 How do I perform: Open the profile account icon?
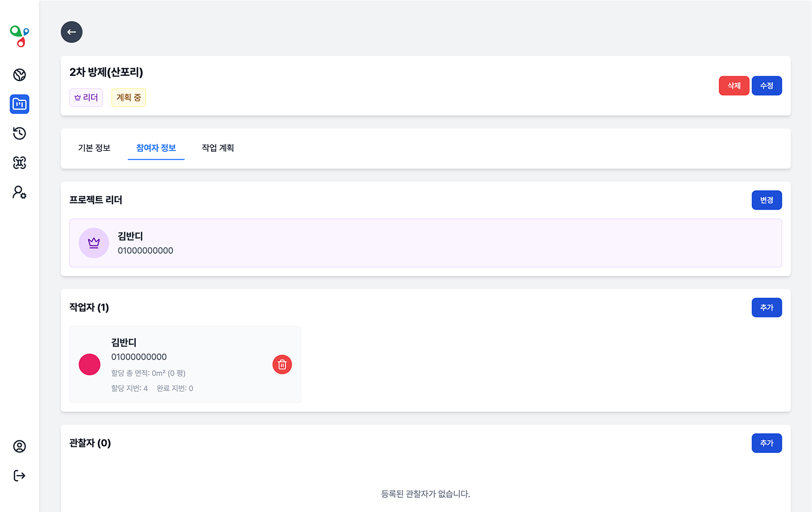click(x=20, y=446)
